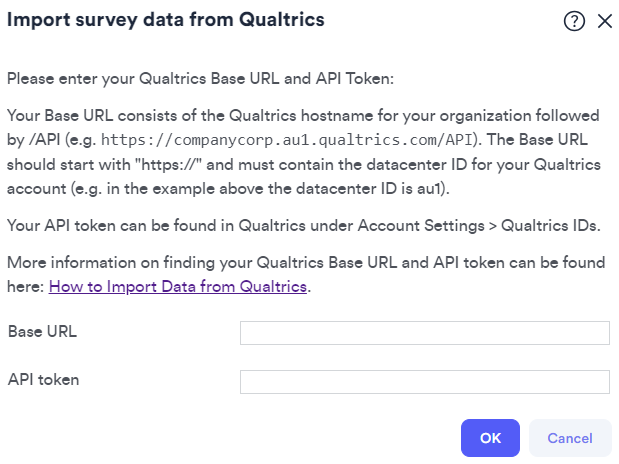The width and height of the screenshot is (619, 464).
Task: Click the quoted "https://" text in the instructions
Action: 169,164
